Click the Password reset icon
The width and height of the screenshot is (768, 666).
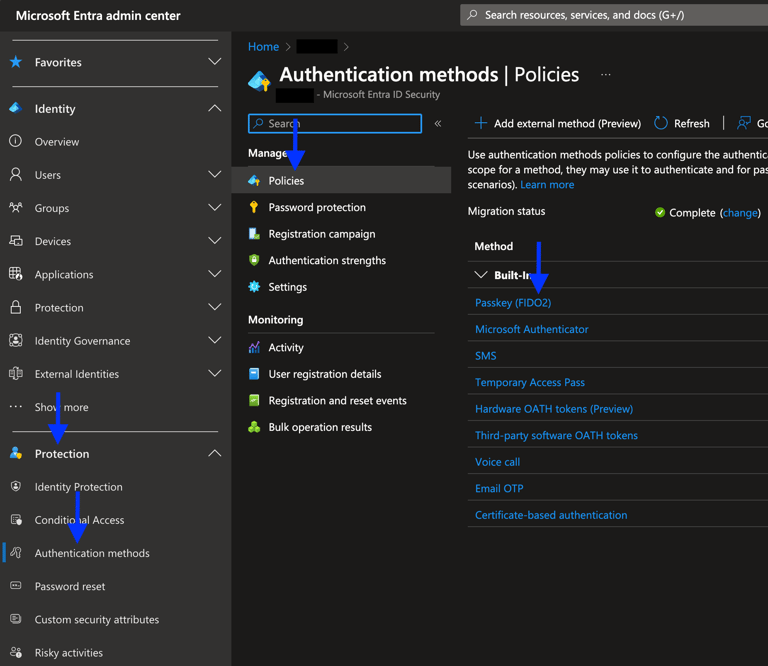pos(16,586)
